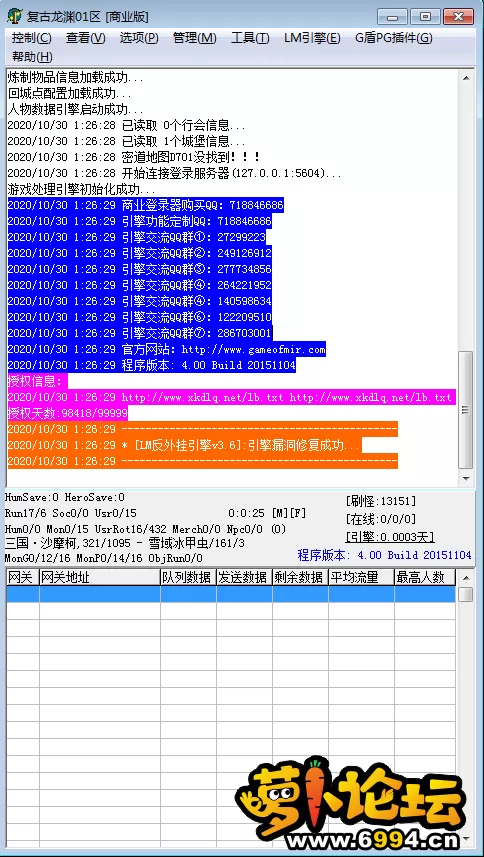Open the 查看(V) menu

tap(86, 38)
